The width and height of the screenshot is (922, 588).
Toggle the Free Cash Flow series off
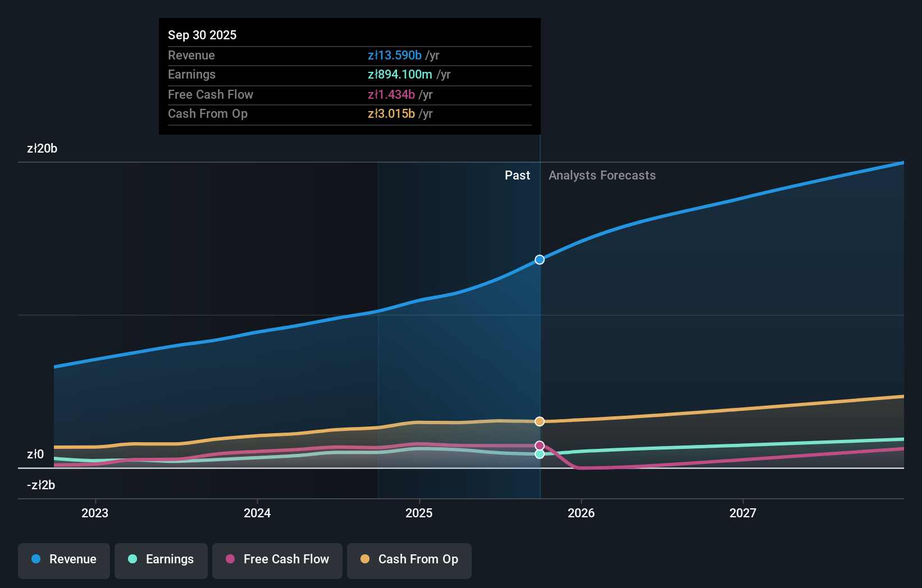coord(277,559)
